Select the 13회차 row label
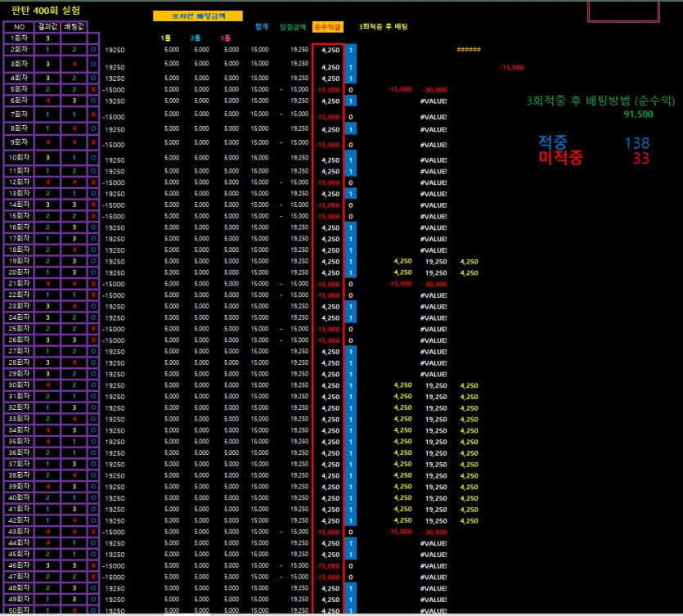This screenshot has height=616, width=683. 19,193
